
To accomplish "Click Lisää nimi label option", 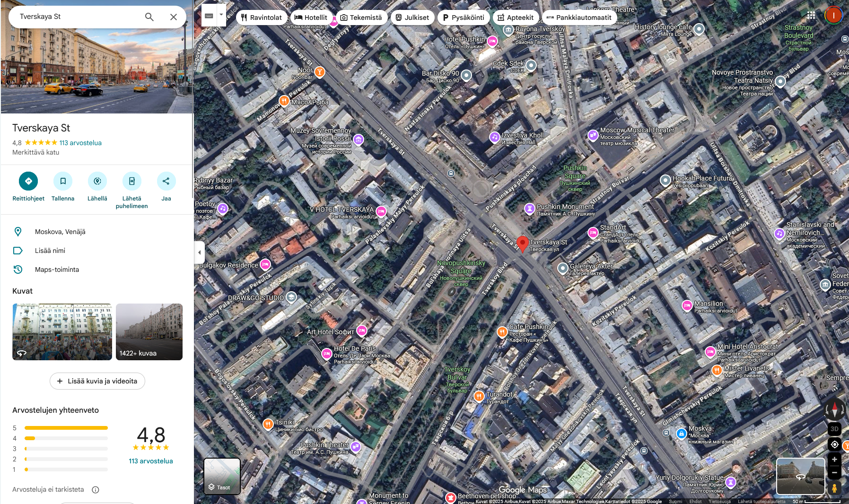I will [96, 251].
